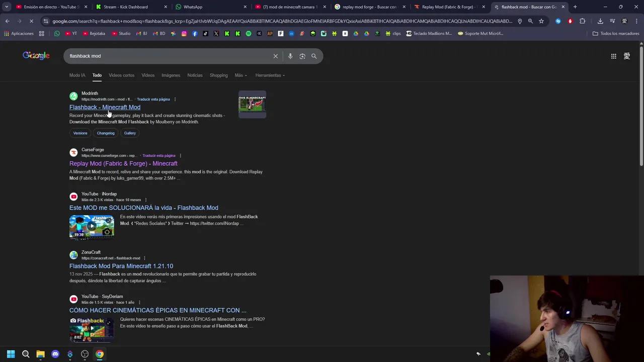This screenshot has width=644, height=362.
Task: Open Spotify bookmark icon
Action: [x=249, y=34]
